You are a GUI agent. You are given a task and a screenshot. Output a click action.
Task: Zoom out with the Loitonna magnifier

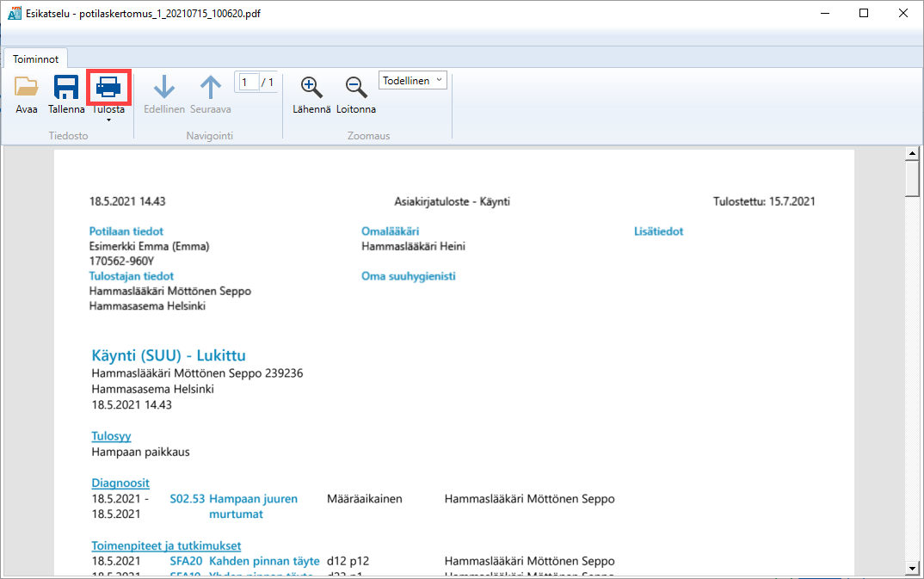point(356,94)
